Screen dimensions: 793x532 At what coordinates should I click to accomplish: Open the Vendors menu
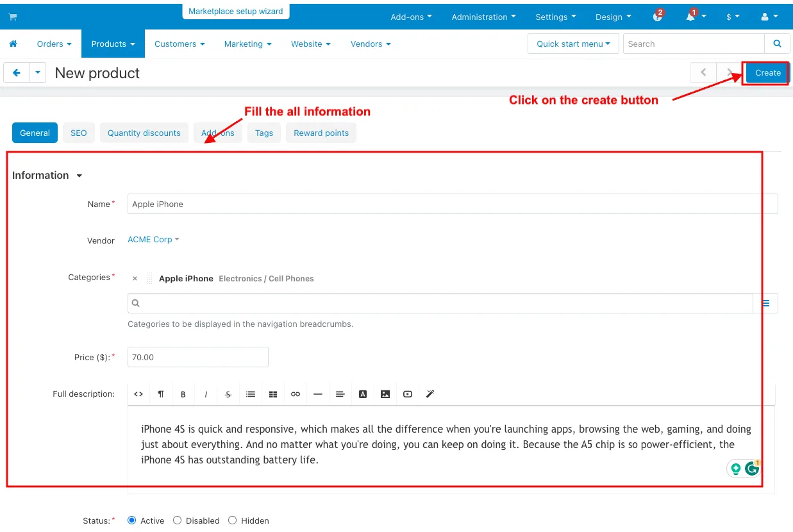coord(371,44)
